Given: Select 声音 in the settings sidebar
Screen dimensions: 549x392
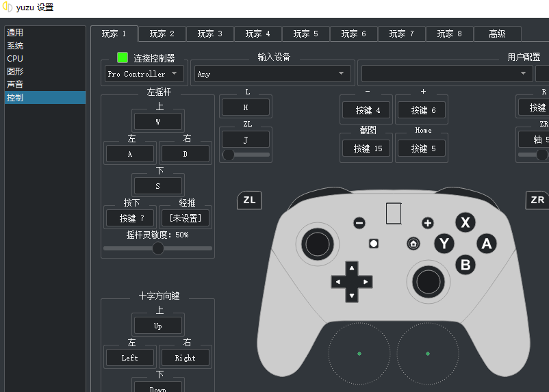Looking at the screenshot, I should point(15,84).
